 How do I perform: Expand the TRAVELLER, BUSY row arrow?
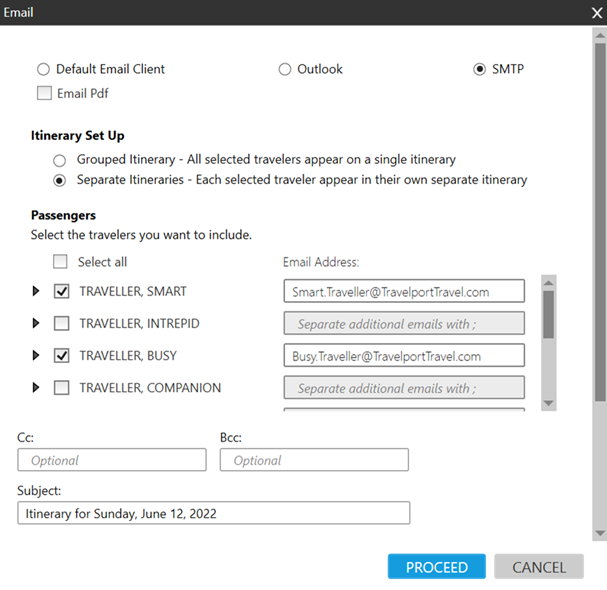37,356
